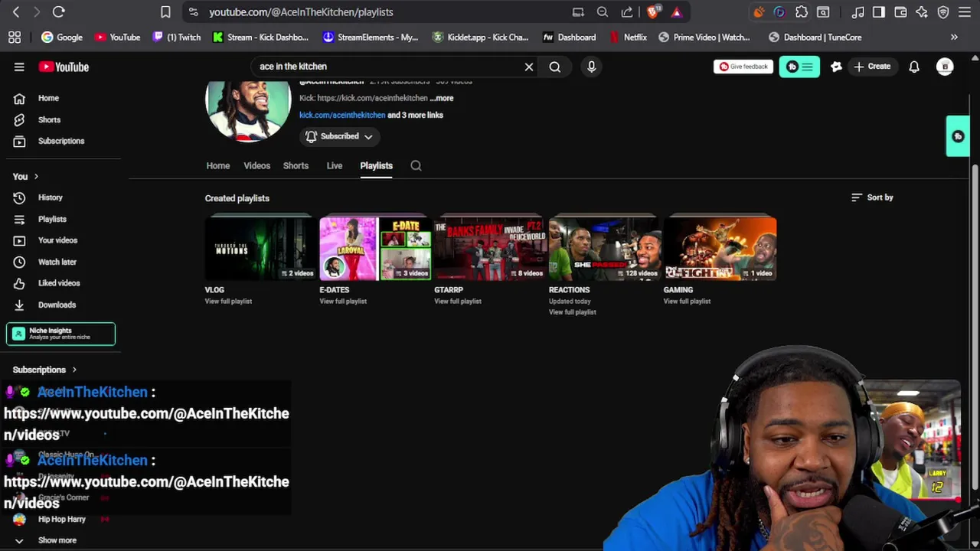980x551 pixels.
Task: Click the YouTube logo
Action: [64, 67]
